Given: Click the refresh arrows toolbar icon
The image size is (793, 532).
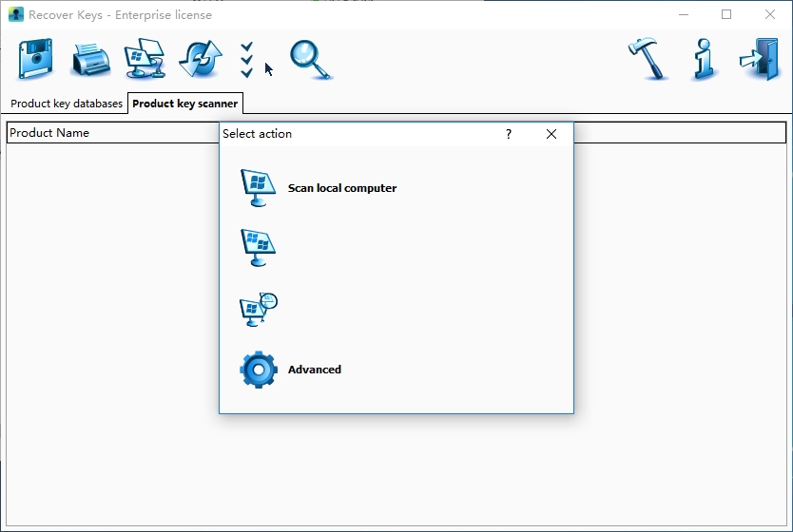Looking at the screenshot, I should click(201, 59).
